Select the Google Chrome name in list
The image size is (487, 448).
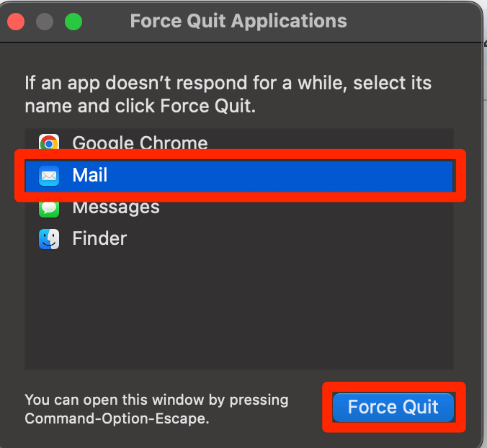[140, 143]
